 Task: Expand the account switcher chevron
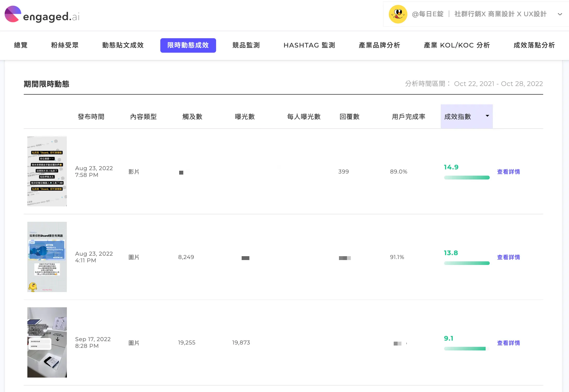560,14
